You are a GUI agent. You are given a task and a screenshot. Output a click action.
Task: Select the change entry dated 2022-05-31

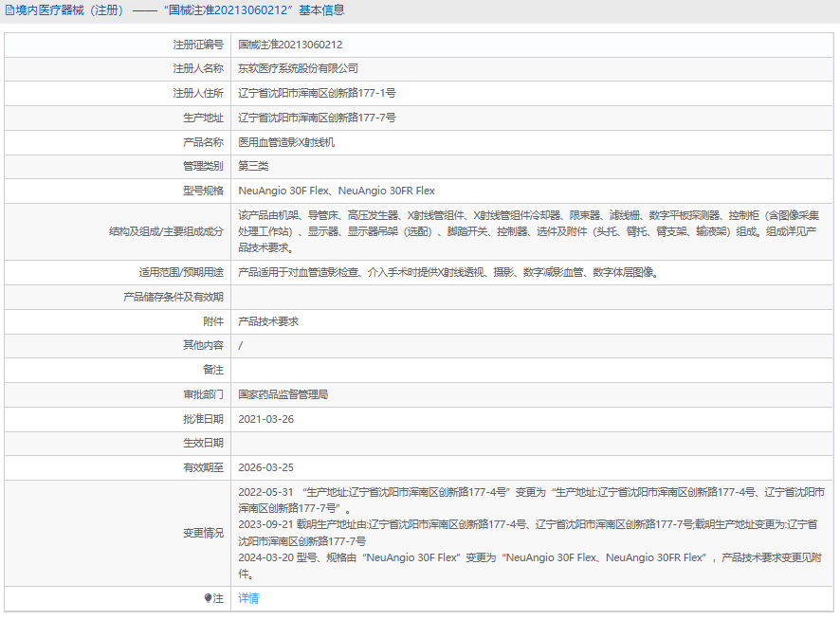coord(532,500)
